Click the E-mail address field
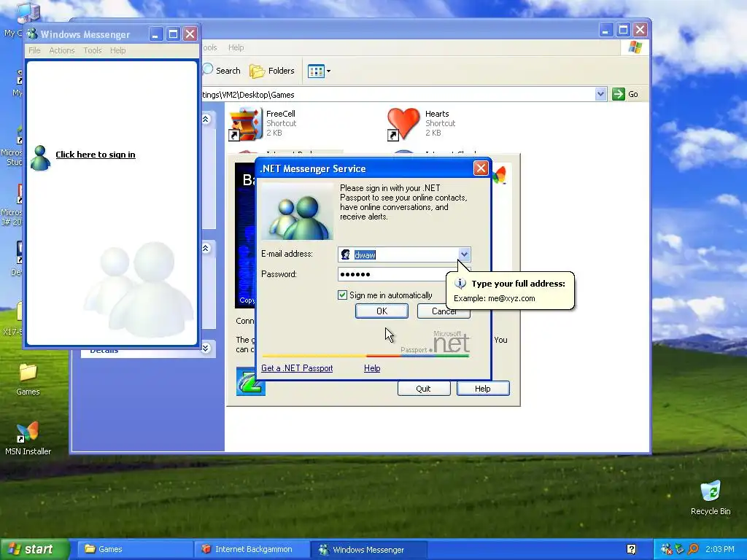Image resolution: width=747 pixels, height=560 pixels. (404, 254)
